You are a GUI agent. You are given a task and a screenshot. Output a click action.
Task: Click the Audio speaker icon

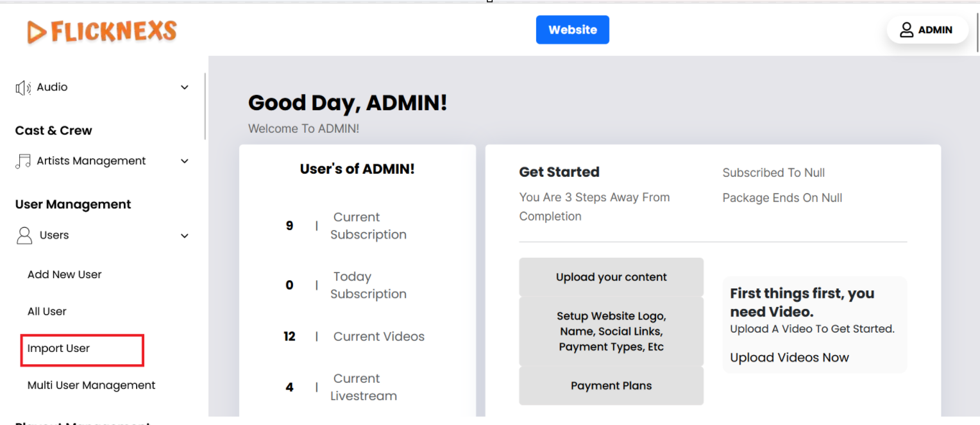coord(23,88)
